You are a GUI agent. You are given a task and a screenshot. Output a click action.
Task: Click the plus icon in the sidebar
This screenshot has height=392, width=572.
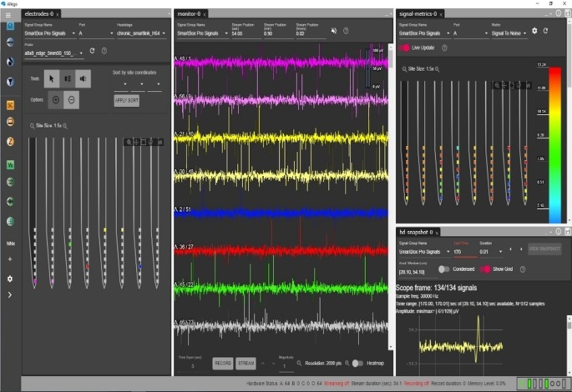[10, 259]
